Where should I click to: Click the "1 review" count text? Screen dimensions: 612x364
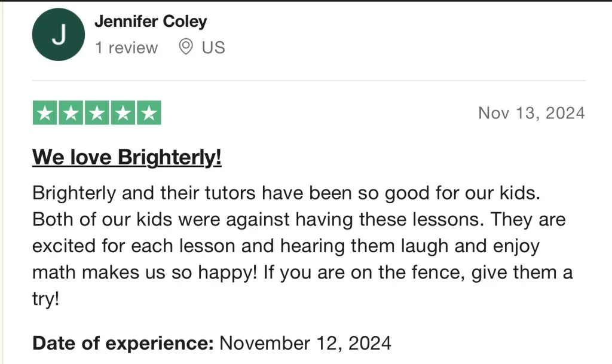click(126, 48)
